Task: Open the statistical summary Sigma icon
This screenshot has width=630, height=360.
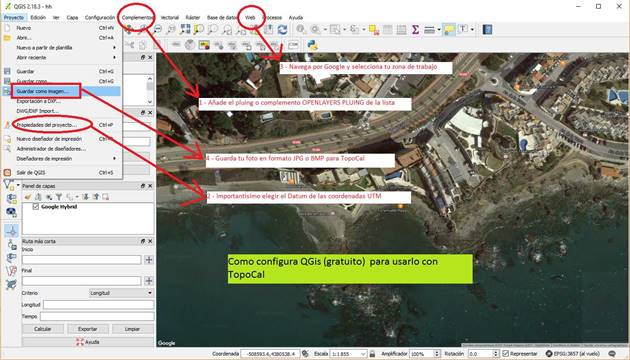Action: pyautogui.click(x=415, y=29)
